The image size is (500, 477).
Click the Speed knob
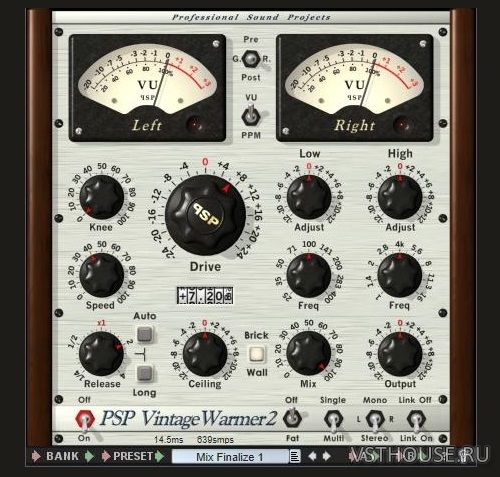pyautogui.click(x=101, y=275)
